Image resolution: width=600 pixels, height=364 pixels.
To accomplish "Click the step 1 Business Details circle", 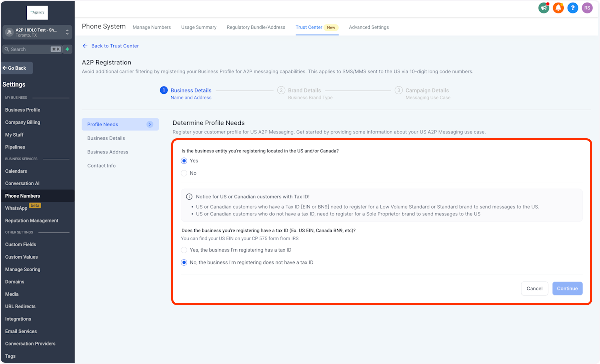I will (x=164, y=90).
